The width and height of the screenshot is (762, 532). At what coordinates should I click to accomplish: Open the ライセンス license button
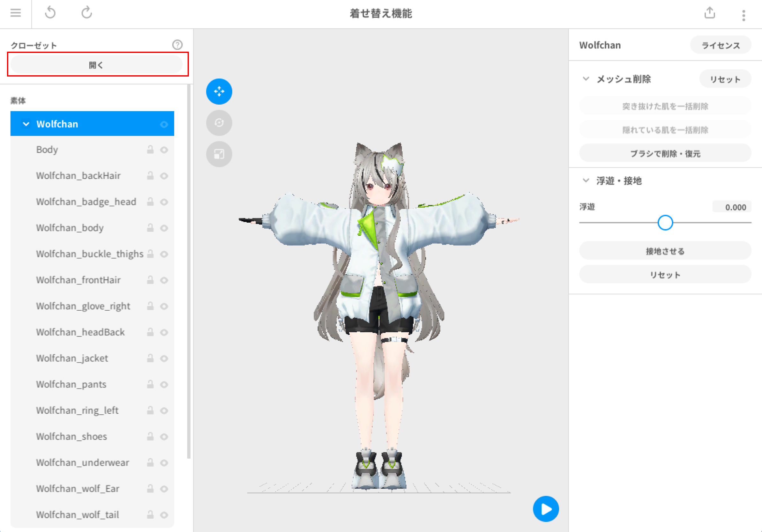720,45
